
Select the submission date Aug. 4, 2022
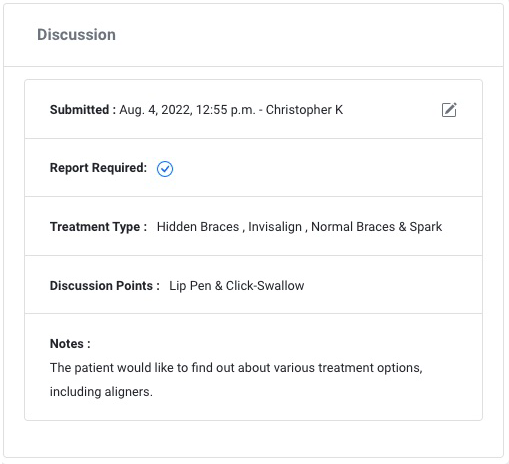(156, 110)
